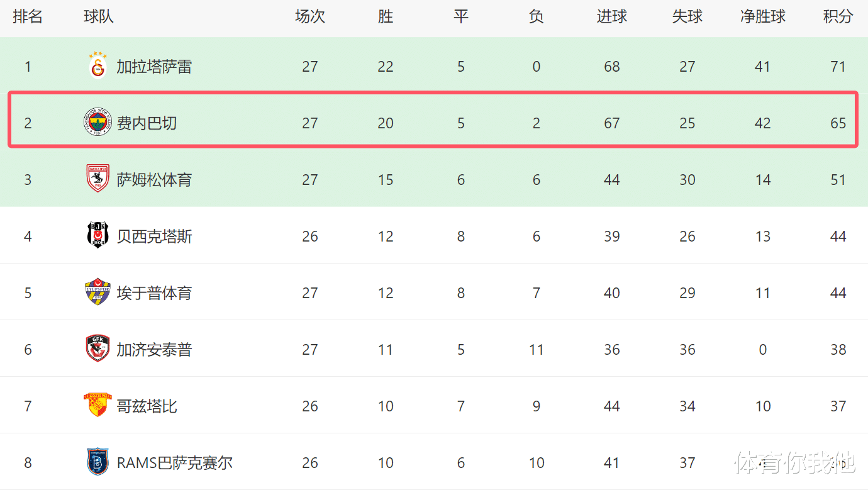Sort by 净胜球 column header
868x490 pixels.
762,17
